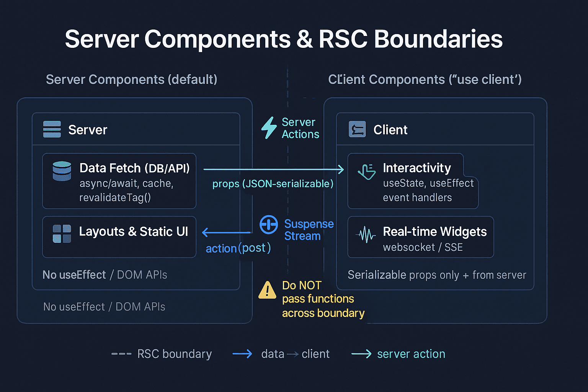This screenshot has width=588, height=392.
Task: Click the dashed line icon for RSC boundary
Action: pyautogui.click(x=121, y=354)
